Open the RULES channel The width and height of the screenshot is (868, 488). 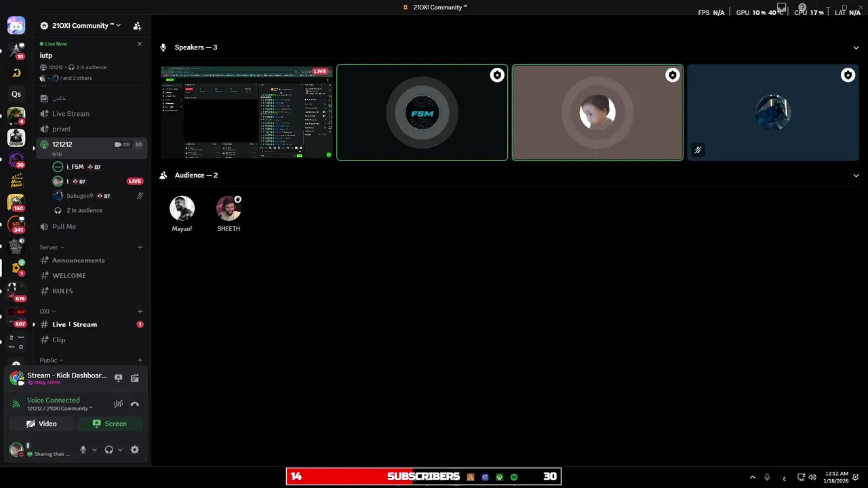92,291
